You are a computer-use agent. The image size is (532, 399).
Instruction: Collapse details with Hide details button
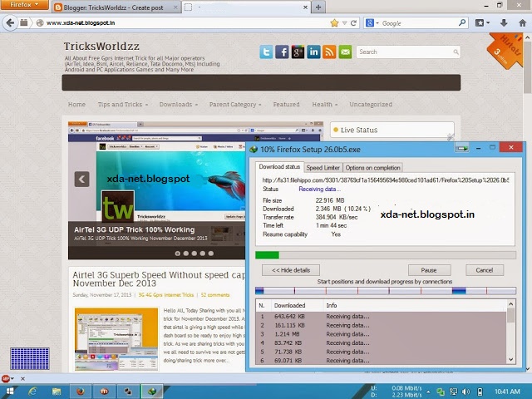coord(291,270)
